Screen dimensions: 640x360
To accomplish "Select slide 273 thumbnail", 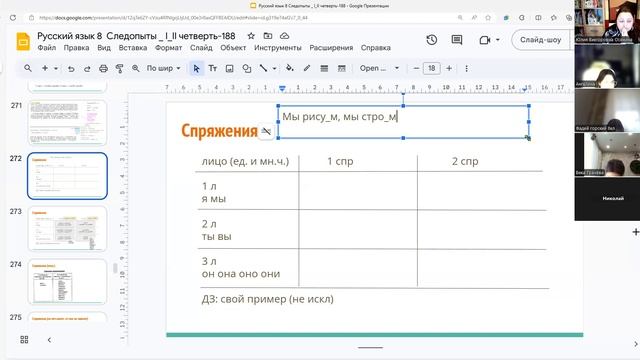I will [x=67, y=229].
